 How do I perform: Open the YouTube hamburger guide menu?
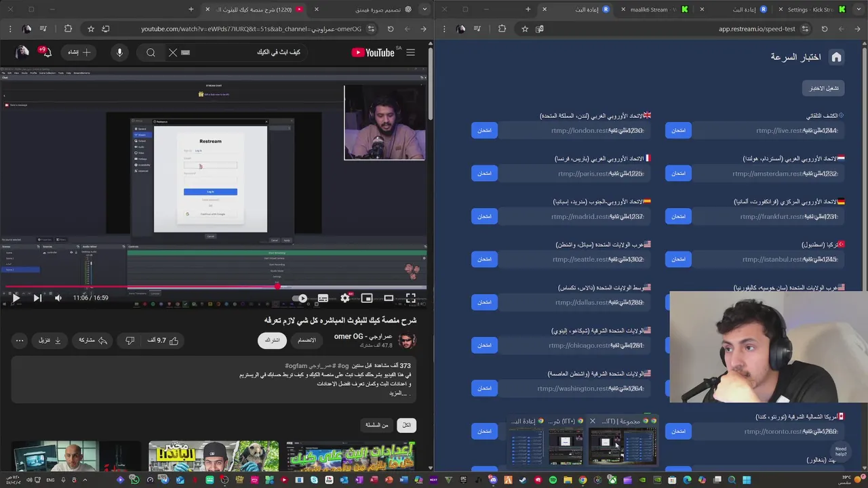(410, 52)
